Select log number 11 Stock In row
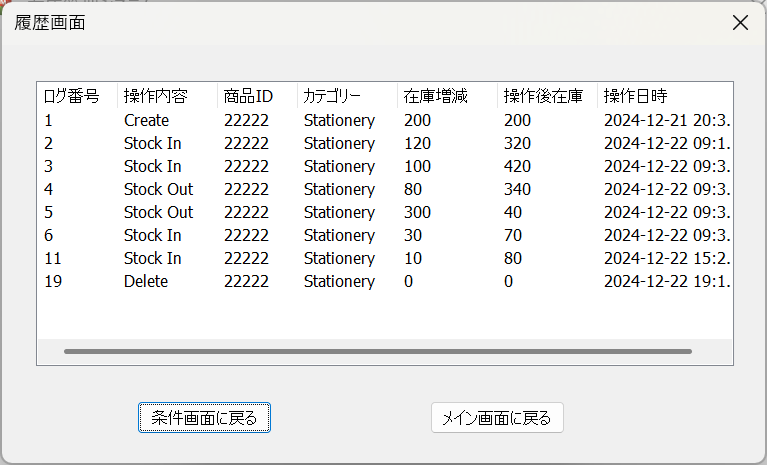The height and width of the screenshot is (465, 767). (x=152, y=258)
